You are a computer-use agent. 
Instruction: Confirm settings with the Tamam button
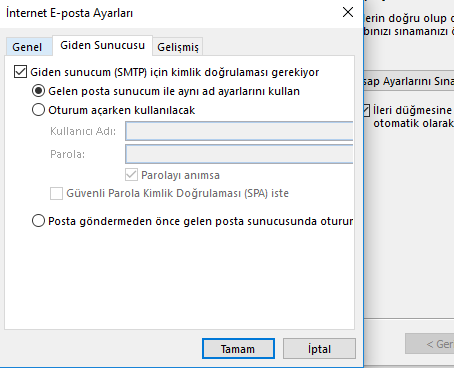click(x=238, y=349)
